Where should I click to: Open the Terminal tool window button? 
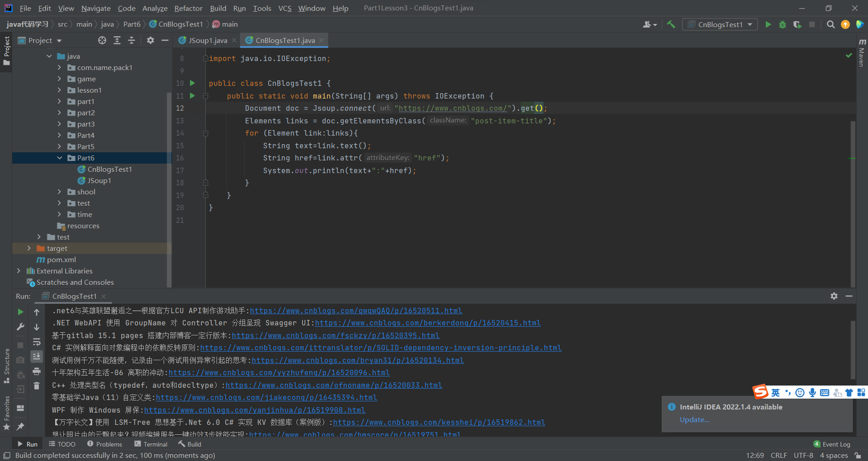point(151,444)
